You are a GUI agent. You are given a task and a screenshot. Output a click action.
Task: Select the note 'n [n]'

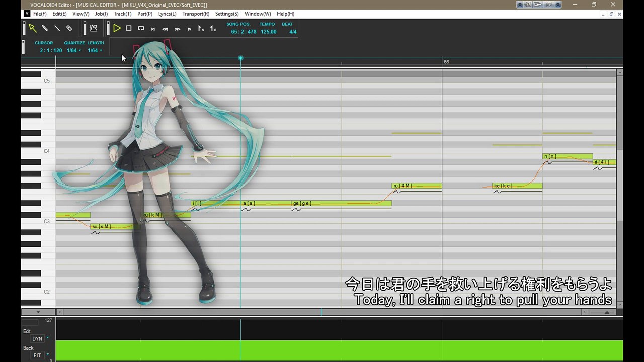[568, 156]
